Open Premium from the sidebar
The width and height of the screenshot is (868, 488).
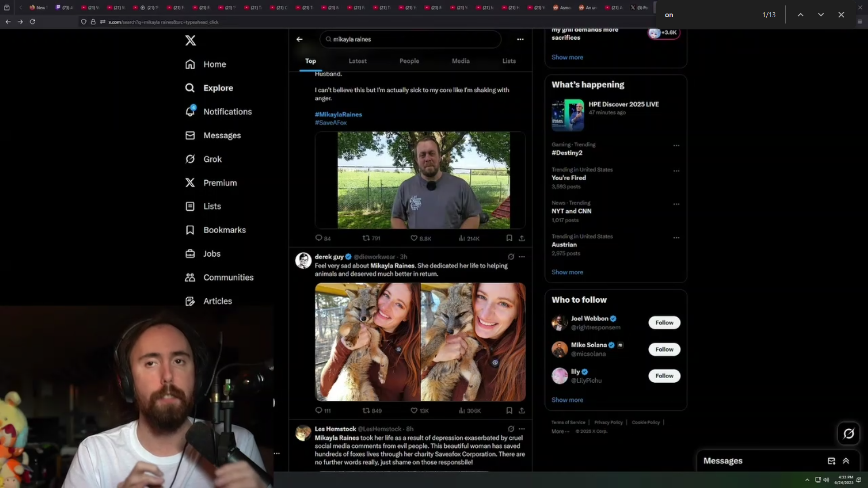211,183
